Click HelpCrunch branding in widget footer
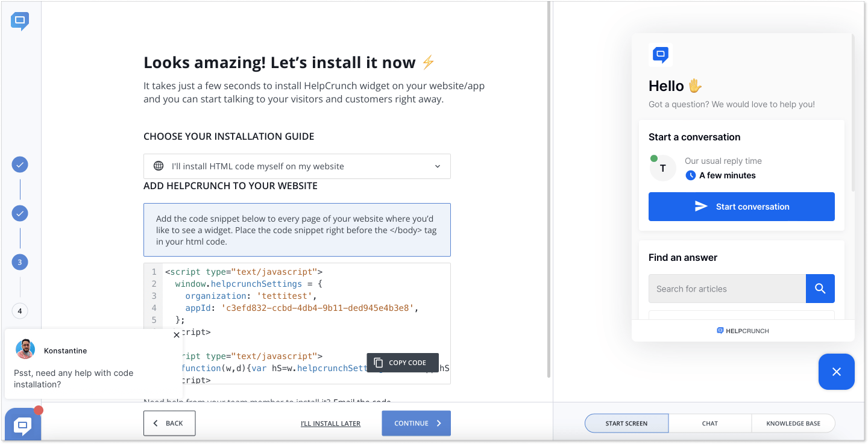The width and height of the screenshot is (868, 444). [743, 331]
